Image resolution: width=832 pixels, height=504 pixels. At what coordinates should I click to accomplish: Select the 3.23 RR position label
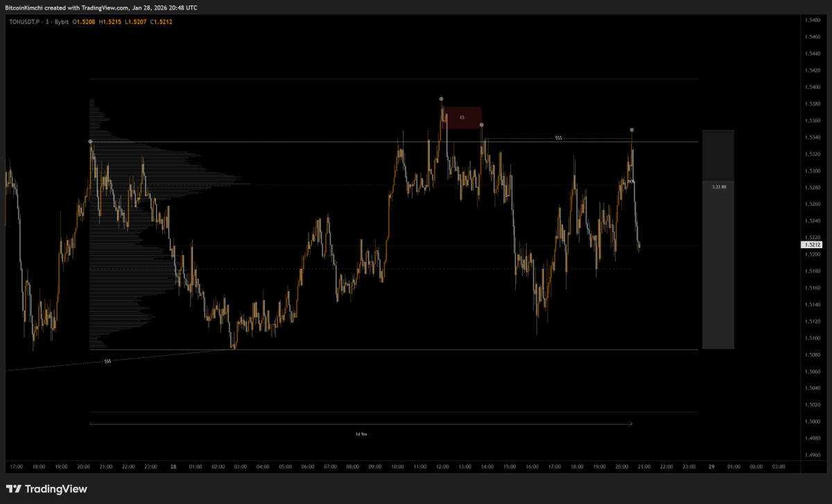(719, 187)
